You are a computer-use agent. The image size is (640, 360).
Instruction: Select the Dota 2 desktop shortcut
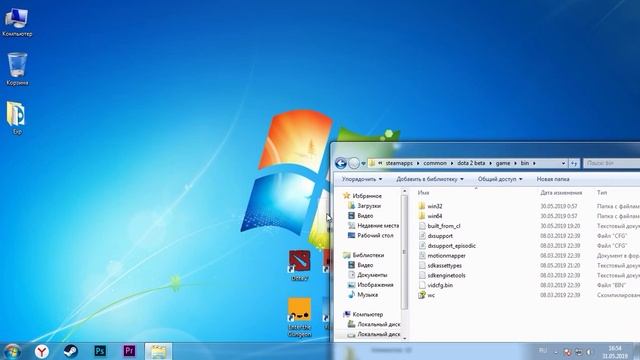(300, 265)
